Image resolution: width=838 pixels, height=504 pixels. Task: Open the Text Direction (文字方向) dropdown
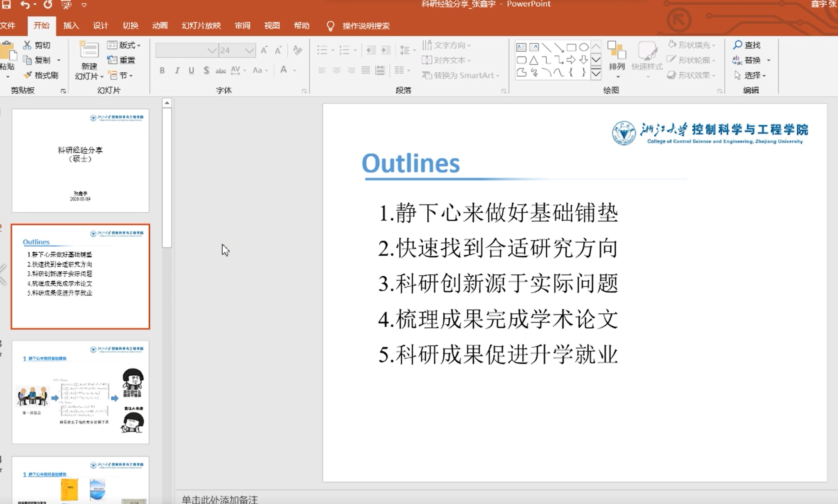click(447, 45)
